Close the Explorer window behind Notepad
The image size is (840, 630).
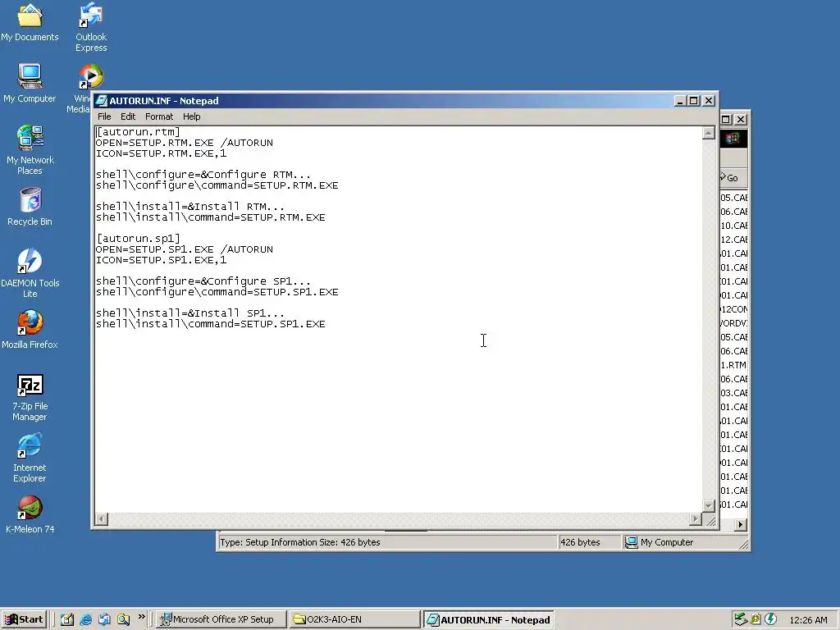741,120
